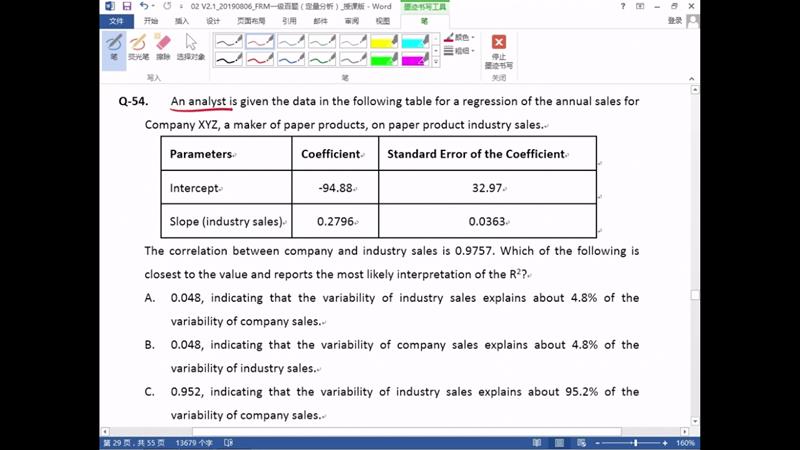Click the Stop Inking (停止墨迹书写) button
This screenshot has width=800, height=450.
click(498, 50)
